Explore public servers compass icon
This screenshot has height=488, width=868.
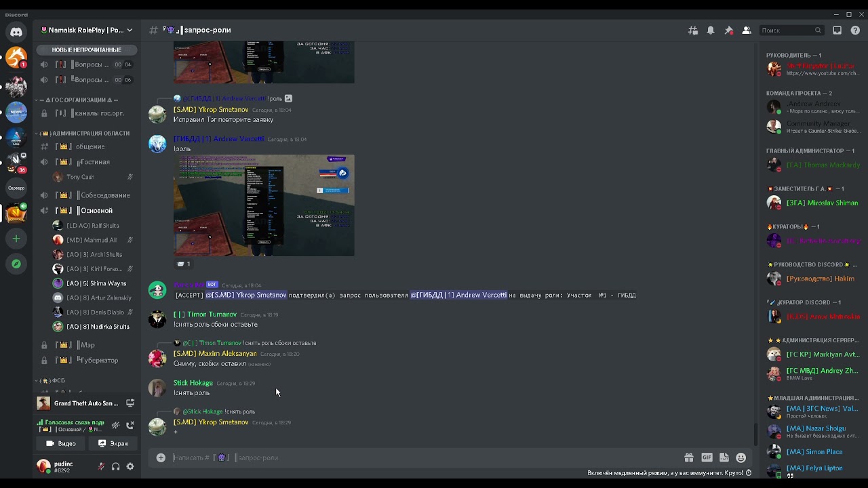[x=16, y=264]
